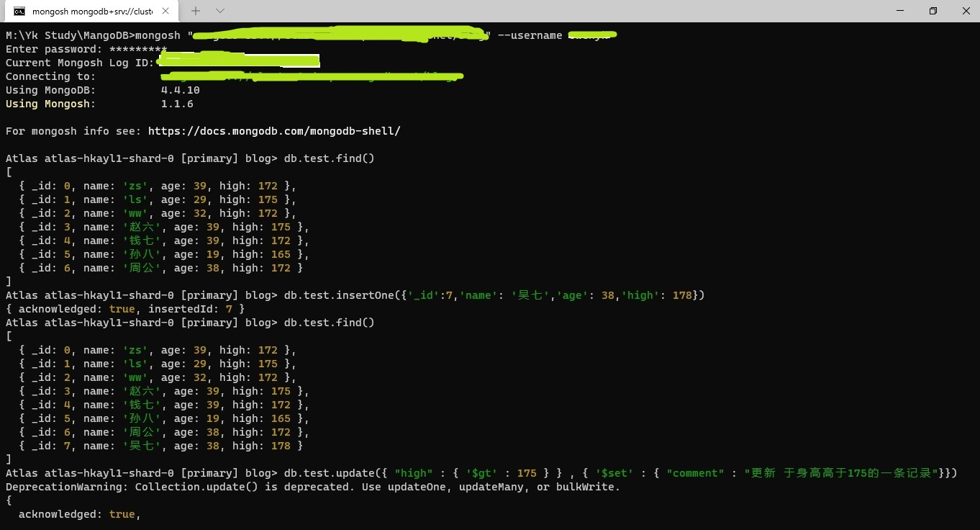Click 'For mongosh info see:' text
980x530 pixels.
coord(73,131)
